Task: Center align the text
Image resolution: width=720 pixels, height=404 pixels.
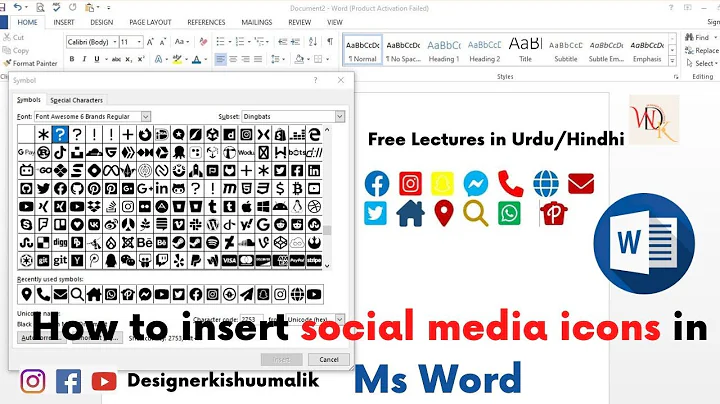Action: (x=233, y=59)
